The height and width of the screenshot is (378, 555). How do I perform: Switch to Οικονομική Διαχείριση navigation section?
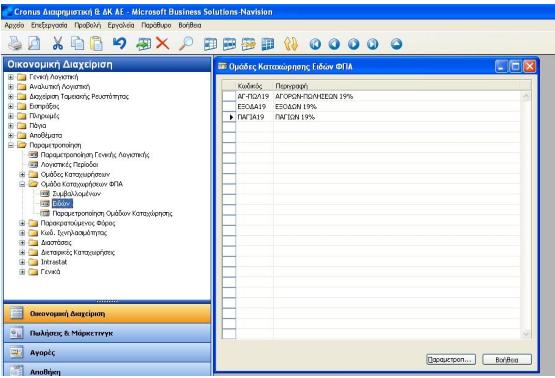[x=107, y=314]
